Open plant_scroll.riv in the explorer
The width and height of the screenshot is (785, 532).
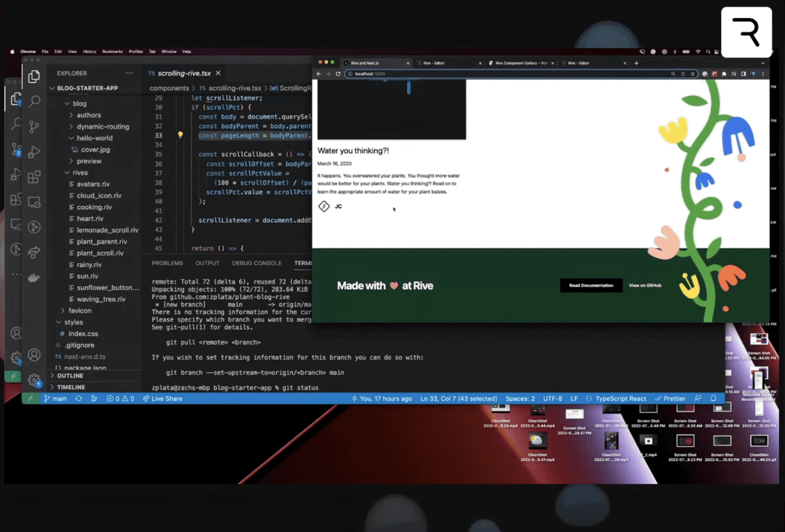[100, 253]
